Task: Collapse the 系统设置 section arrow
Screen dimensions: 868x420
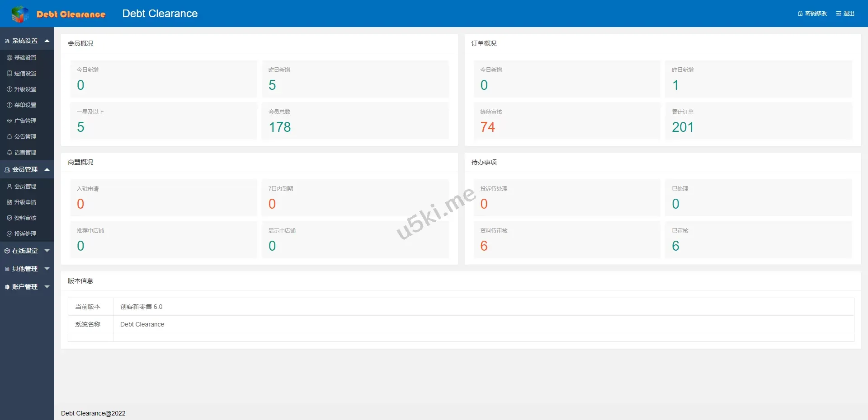Action: click(47, 41)
